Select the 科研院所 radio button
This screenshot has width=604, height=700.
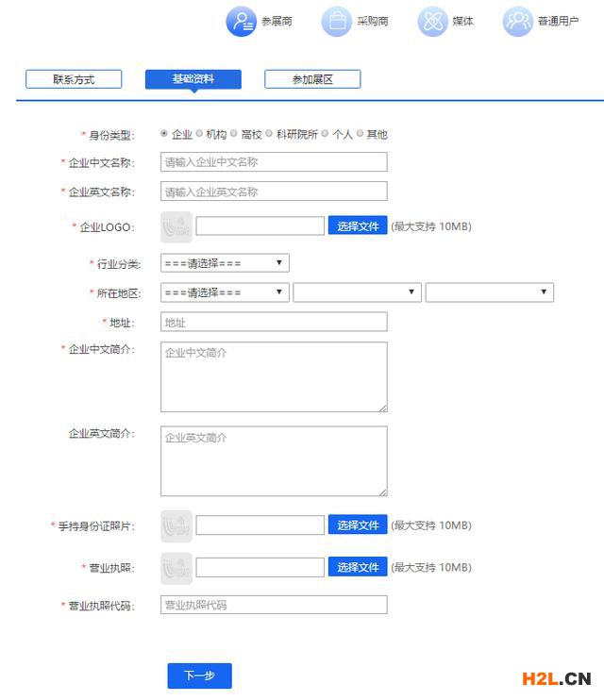coord(269,133)
